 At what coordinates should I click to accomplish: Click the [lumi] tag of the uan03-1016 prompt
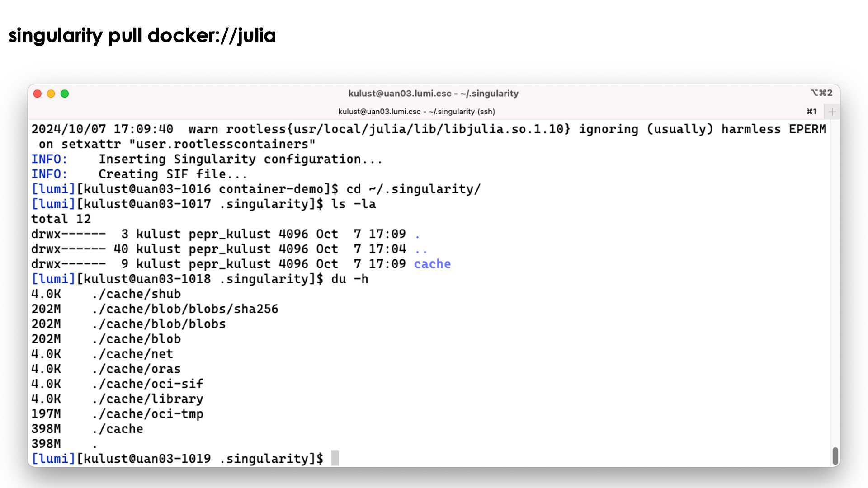53,189
